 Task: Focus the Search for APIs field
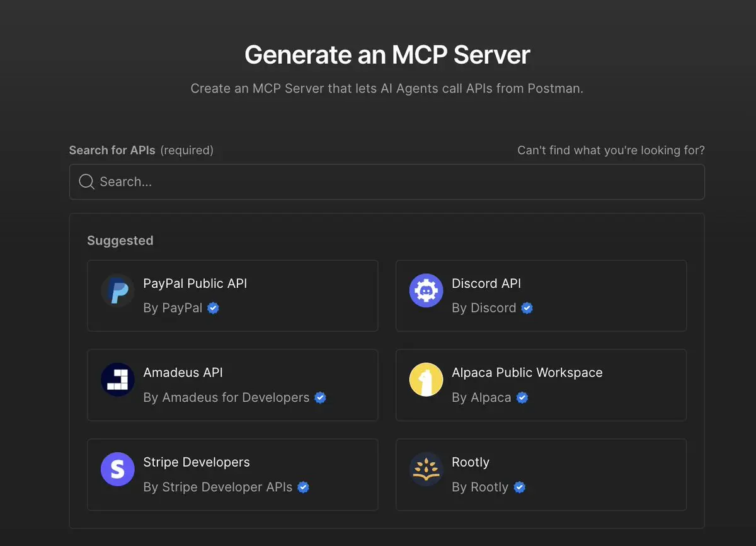pyautogui.click(x=387, y=182)
